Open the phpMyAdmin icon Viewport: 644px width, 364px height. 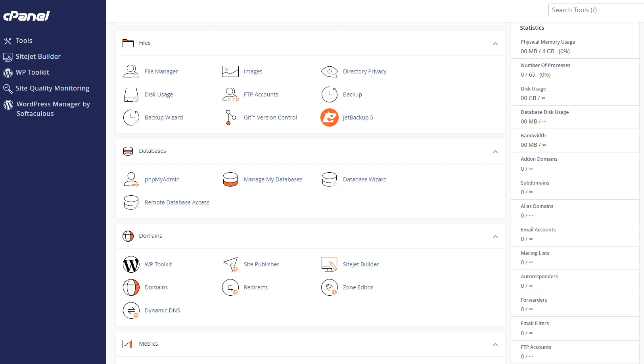coord(131,179)
